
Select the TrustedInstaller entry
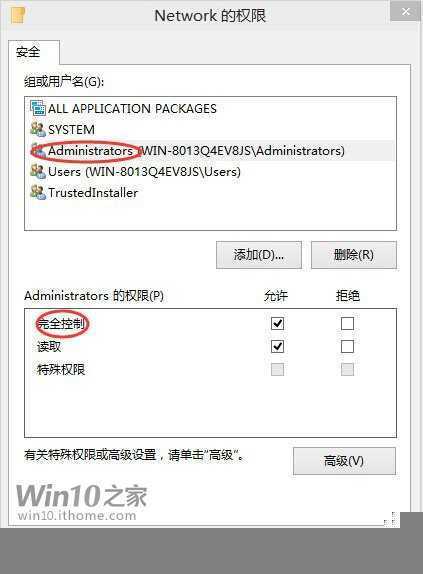point(93,193)
